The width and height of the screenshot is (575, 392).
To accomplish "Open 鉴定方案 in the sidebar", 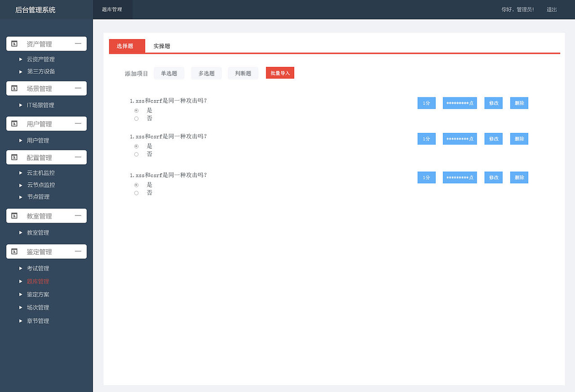I will [38, 295].
